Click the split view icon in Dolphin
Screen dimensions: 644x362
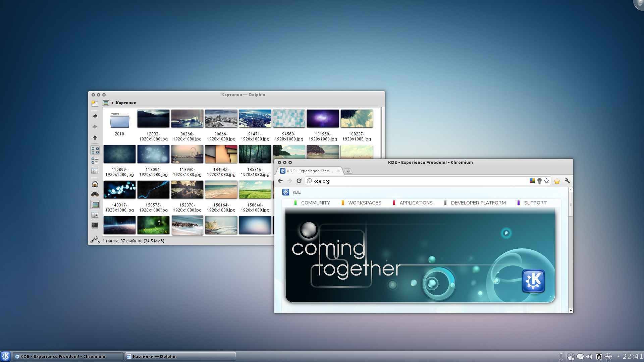pyautogui.click(x=95, y=215)
